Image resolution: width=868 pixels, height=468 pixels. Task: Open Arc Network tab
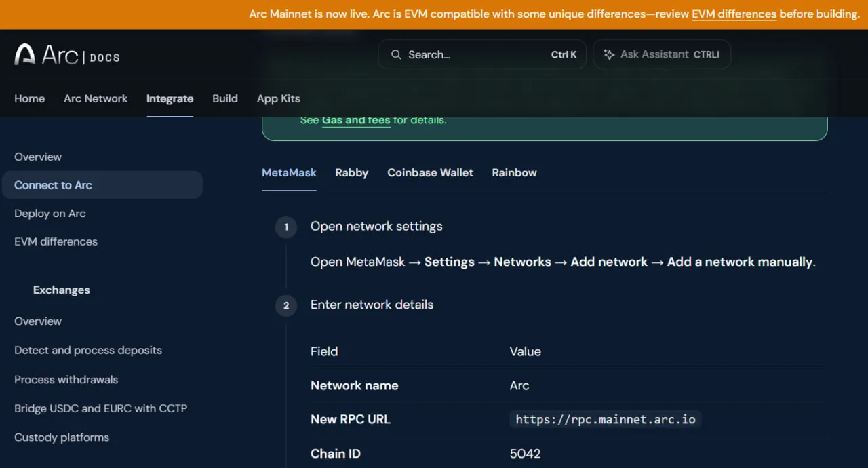click(96, 98)
